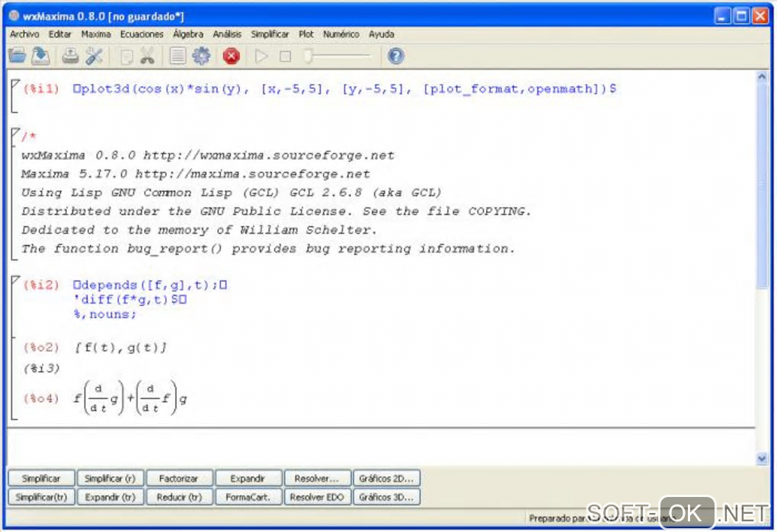Open a file with the folder icon

pyautogui.click(x=18, y=56)
